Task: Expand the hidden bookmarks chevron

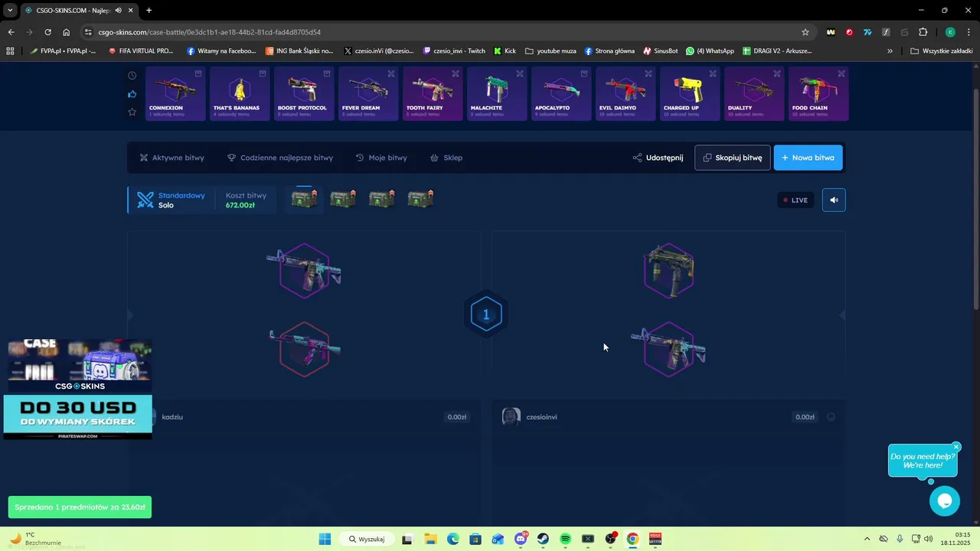Action: [x=890, y=51]
